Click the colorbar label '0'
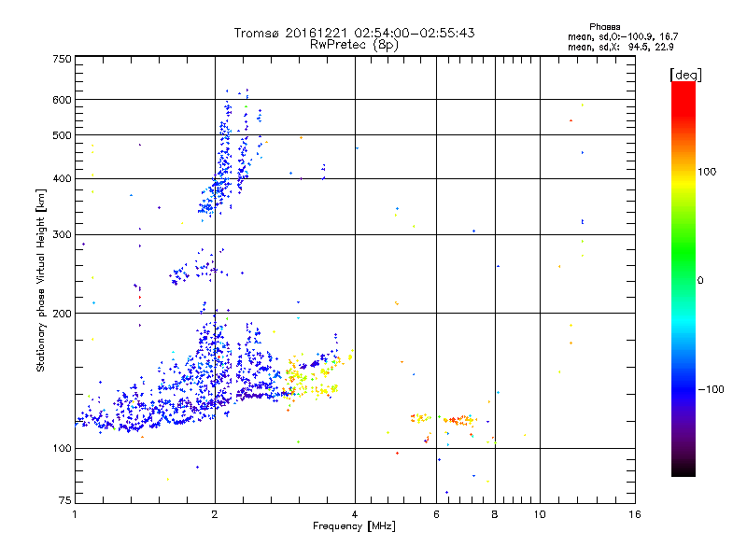The width and height of the screenshot is (747, 560). (x=700, y=281)
